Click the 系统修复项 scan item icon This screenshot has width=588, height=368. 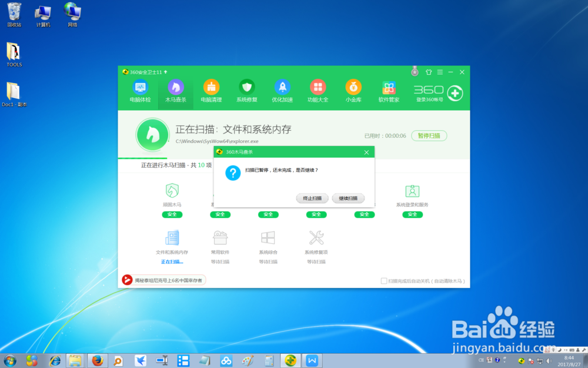[x=316, y=238]
